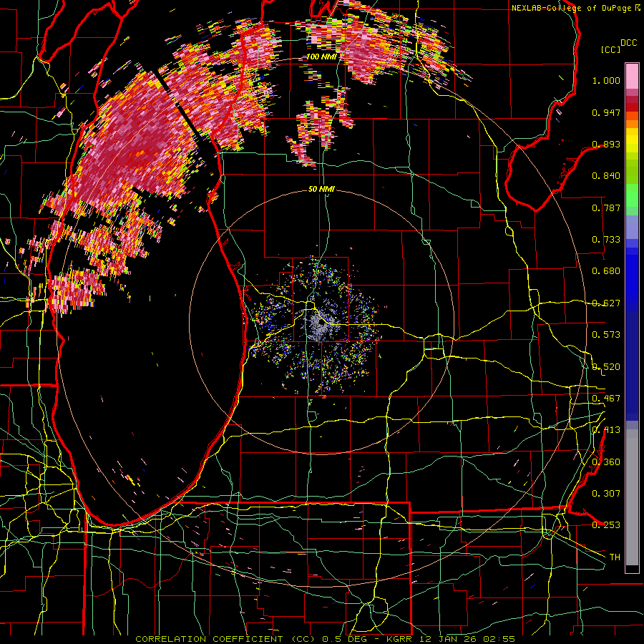Click the 0.680 color scale value
Image resolution: width=644 pixels, height=644 pixels.
pyautogui.click(x=606, y=271)
